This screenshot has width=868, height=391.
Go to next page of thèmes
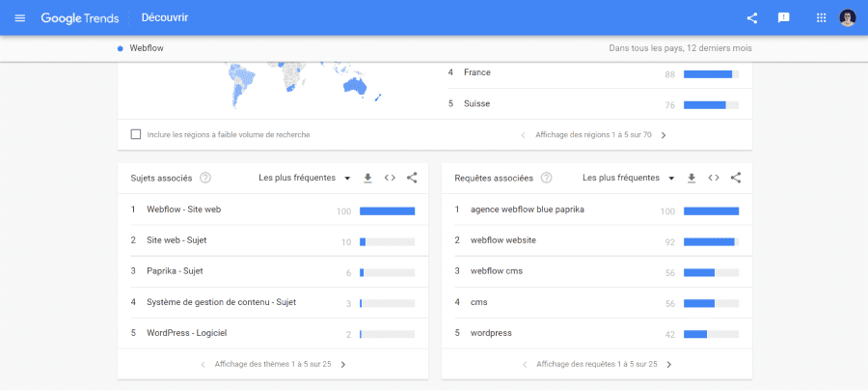coord(343,364)
